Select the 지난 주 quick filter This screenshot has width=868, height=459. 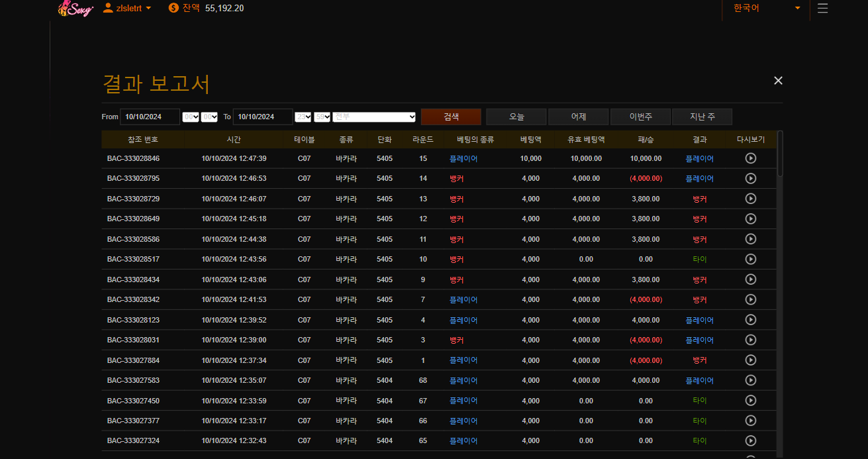pyautogui.click(x=702, y=117)
